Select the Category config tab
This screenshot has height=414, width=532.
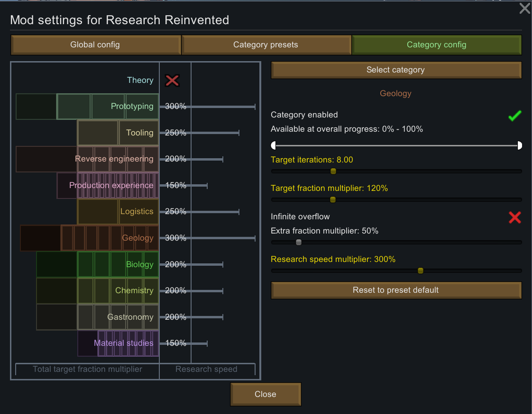[x=436, y=45]
